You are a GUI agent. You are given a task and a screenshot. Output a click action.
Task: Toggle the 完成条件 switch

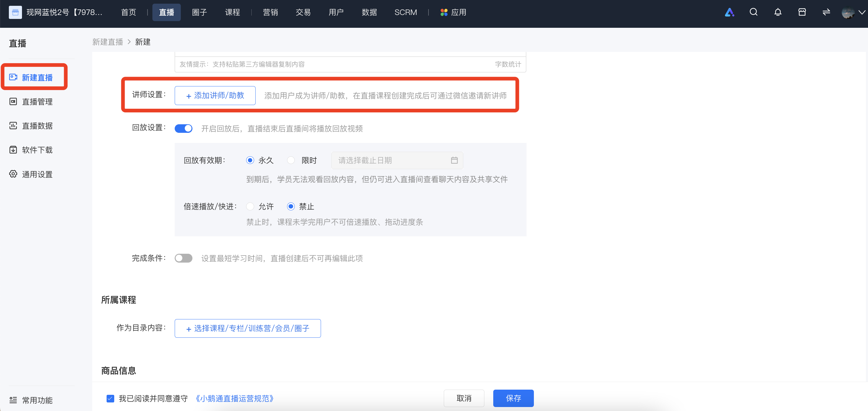click(183, 258)
